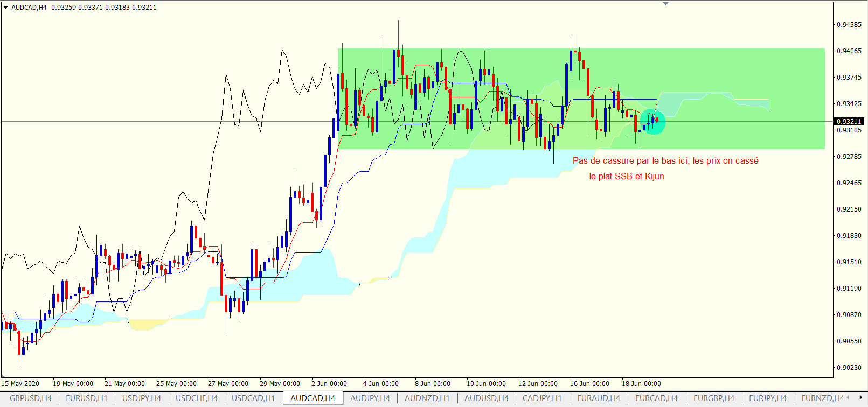The image size is (868, 407).
Task: Click the '2 Jun 00:00' time label
Action: (x=329, y=384)
